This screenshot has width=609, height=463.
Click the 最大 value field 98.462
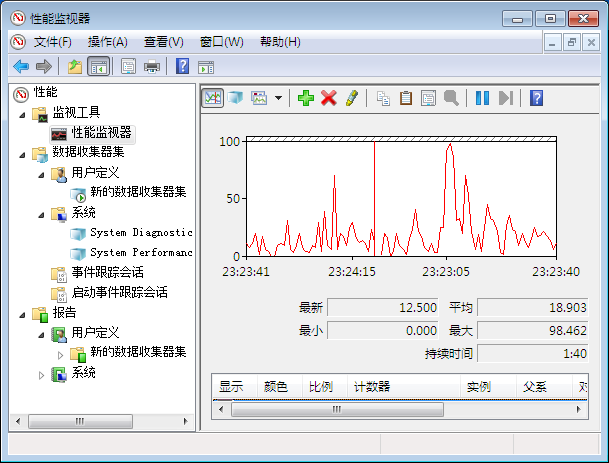pyautogui.click(x=532, y=331)
